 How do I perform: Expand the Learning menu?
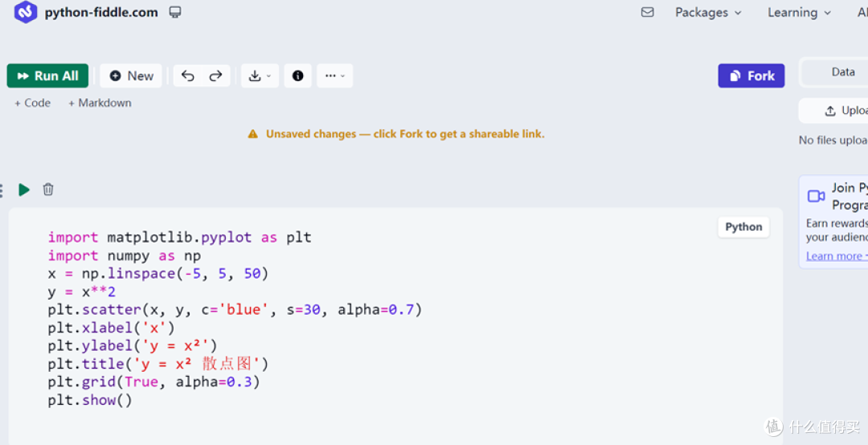tap(799, 13)
